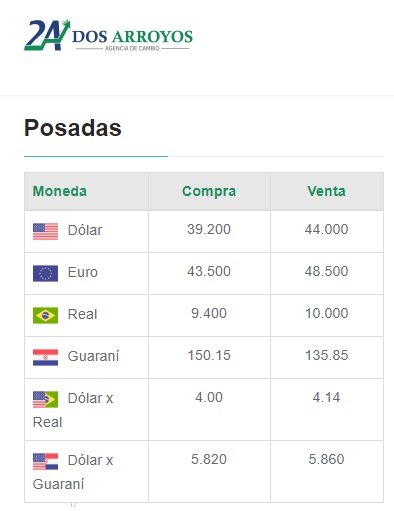394x511 pixels.
Task: Click the European Union flag icon
Action: (x=45, y=273)
